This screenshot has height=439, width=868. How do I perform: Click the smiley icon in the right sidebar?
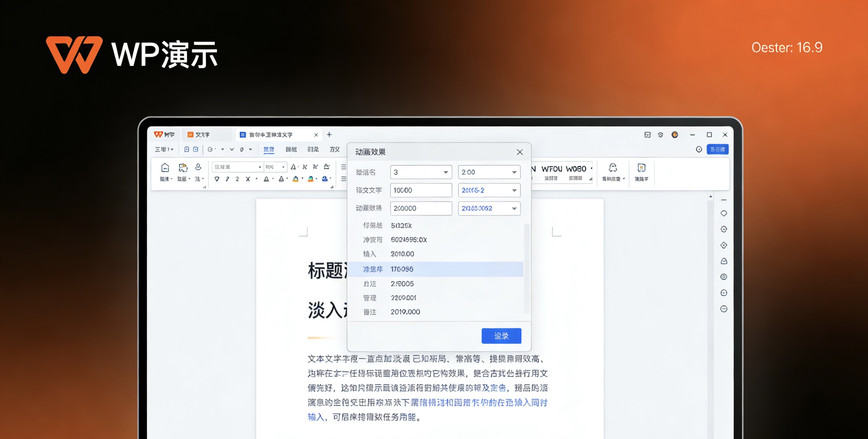tap(724, 308)
